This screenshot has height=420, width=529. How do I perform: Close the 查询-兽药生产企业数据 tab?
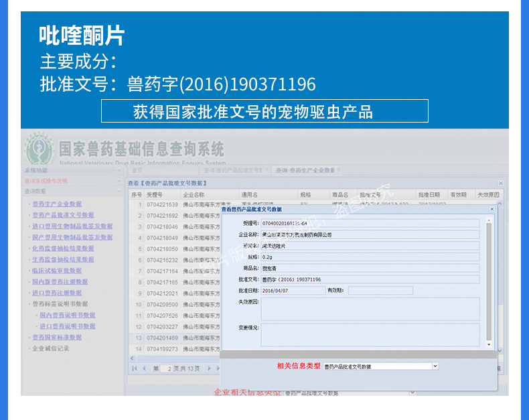(339, 169)
